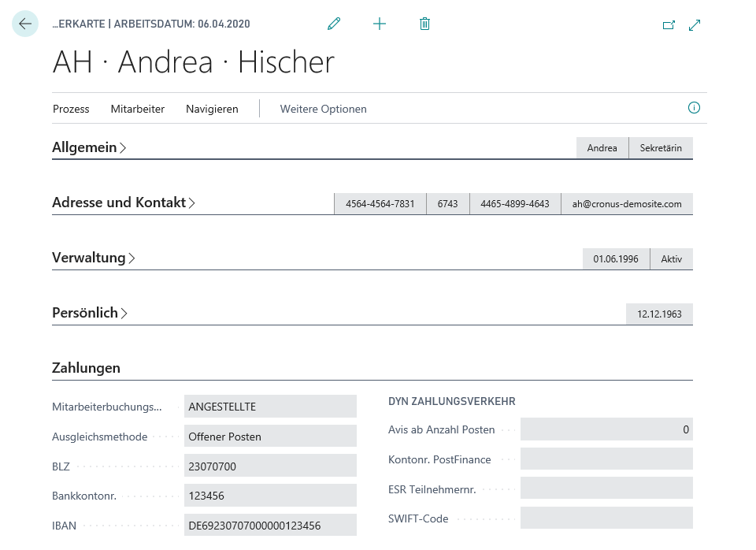
Task: Click Weitere Optionen
Action: (324, 109)
